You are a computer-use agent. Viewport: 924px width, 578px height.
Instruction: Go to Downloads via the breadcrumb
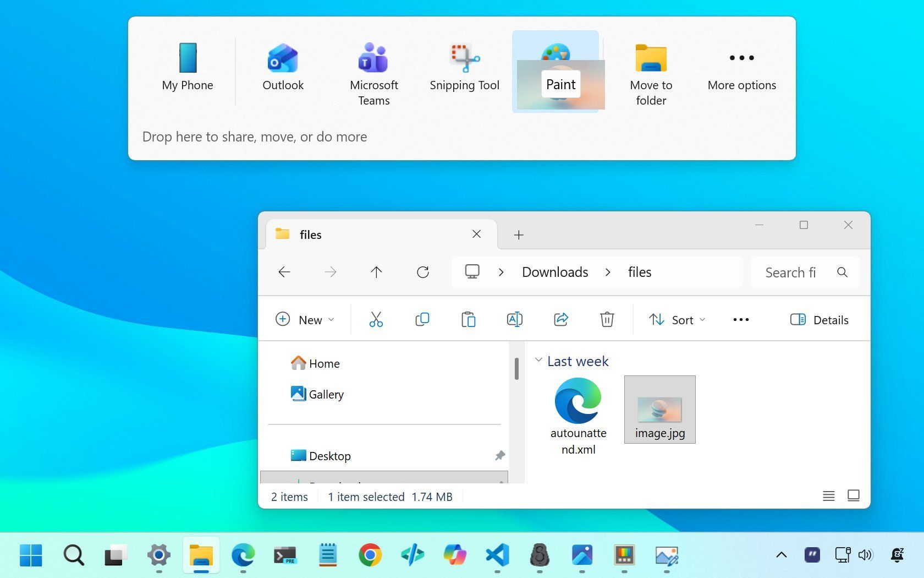(x=554, y=272)
